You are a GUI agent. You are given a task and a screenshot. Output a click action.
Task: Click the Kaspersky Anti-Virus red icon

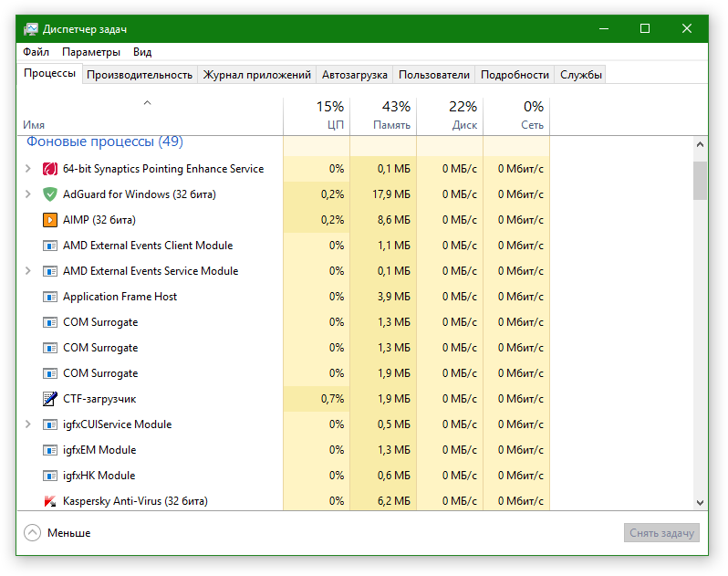[49, 501]
